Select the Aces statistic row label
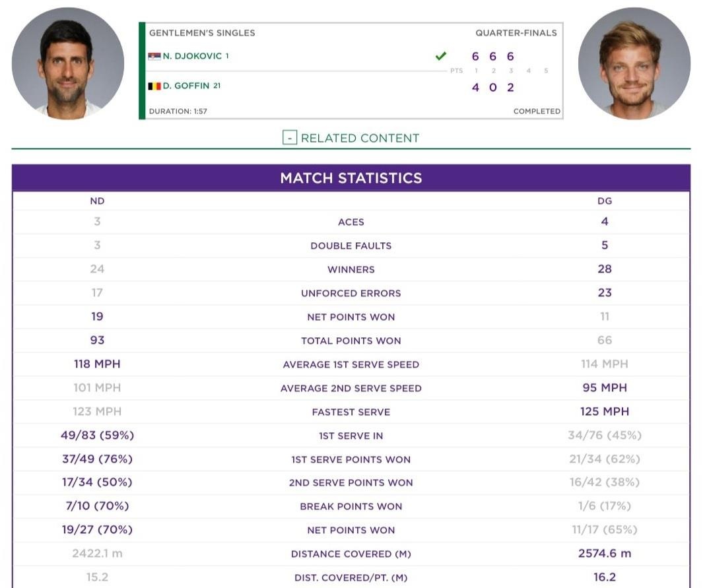The image size is (707, 588). pyautogui.click(x=351, y=222)
